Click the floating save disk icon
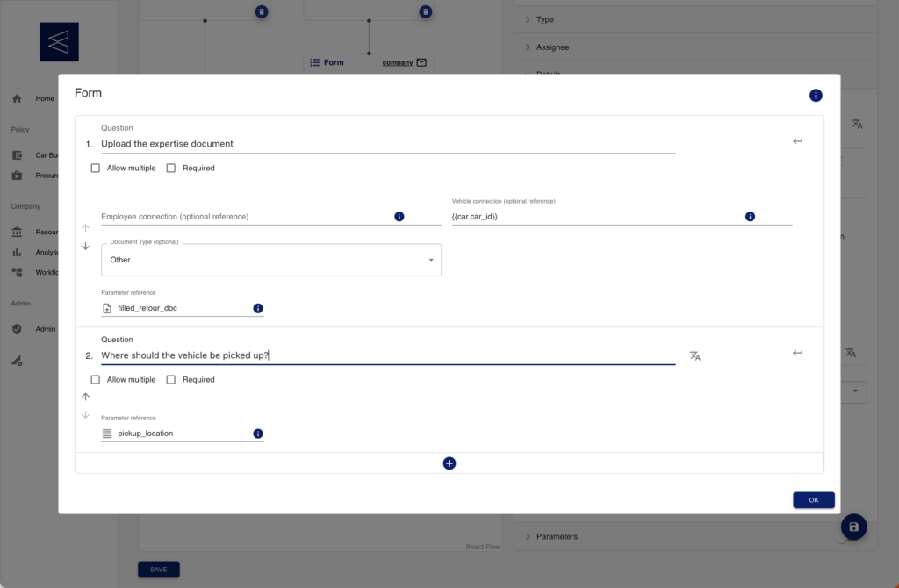This screenshot has height=588, width=899. (x=853, y=527)
